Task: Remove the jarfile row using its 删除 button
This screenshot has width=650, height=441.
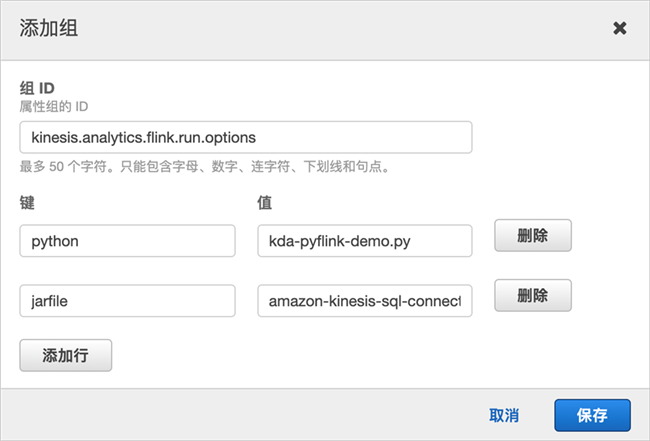Action: point(533,295)
